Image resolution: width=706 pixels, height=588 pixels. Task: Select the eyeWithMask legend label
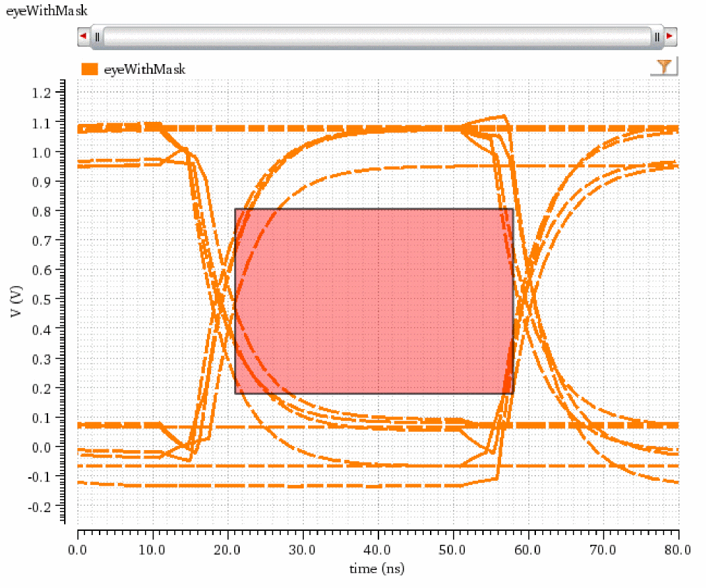click(x=144, y=69)
